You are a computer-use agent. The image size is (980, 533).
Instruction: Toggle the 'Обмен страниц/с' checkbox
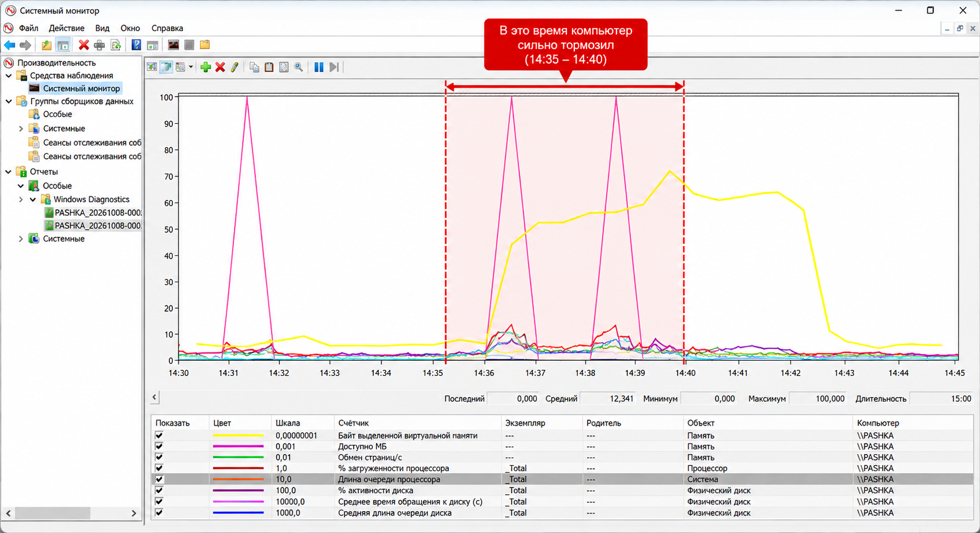159,458
